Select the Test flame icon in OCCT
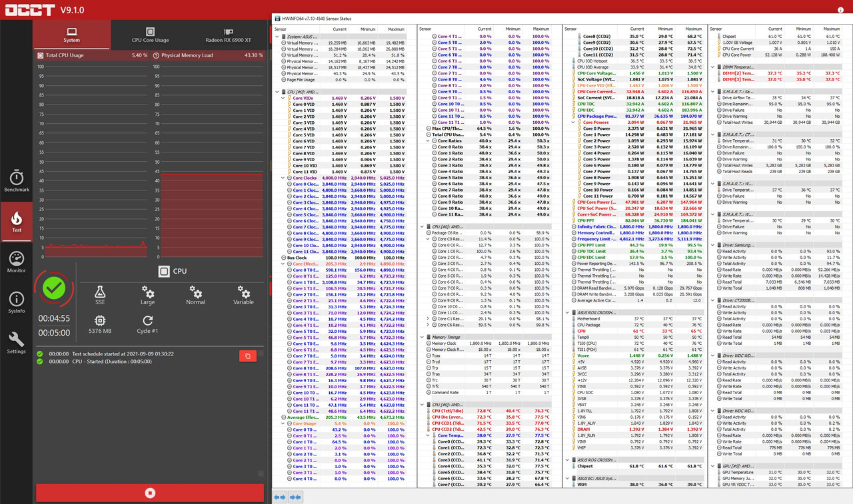This screenshot has height=504, width=853. pos(17,222)
